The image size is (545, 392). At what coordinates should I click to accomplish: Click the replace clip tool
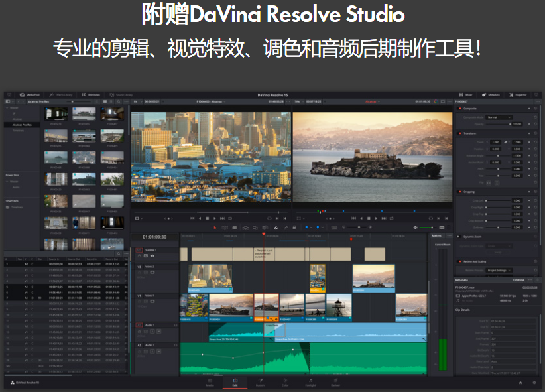click(x=265, y=228)
